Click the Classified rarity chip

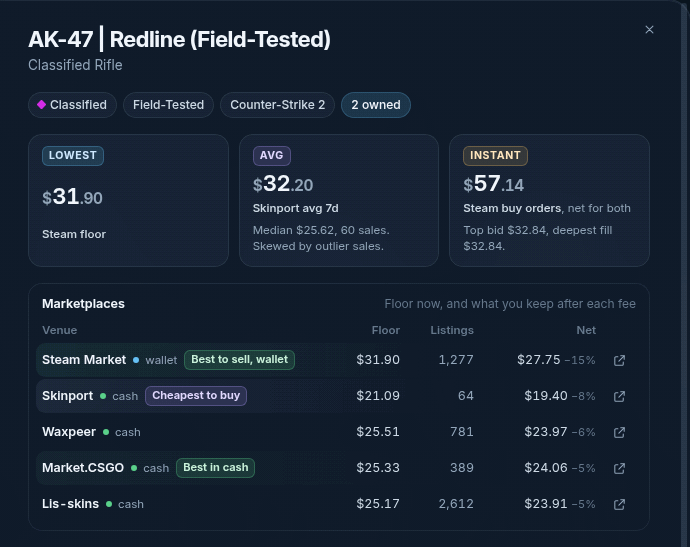tap(72, 105)
